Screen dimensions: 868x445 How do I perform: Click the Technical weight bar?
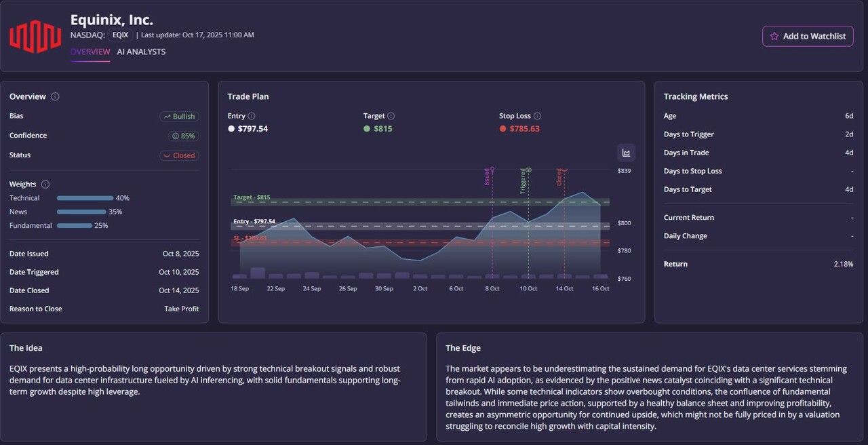pyautogui.click(x=85, y=198)
